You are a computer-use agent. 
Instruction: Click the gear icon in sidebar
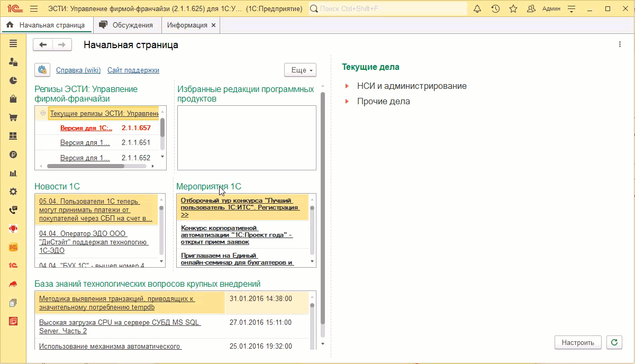pos(13,192)
